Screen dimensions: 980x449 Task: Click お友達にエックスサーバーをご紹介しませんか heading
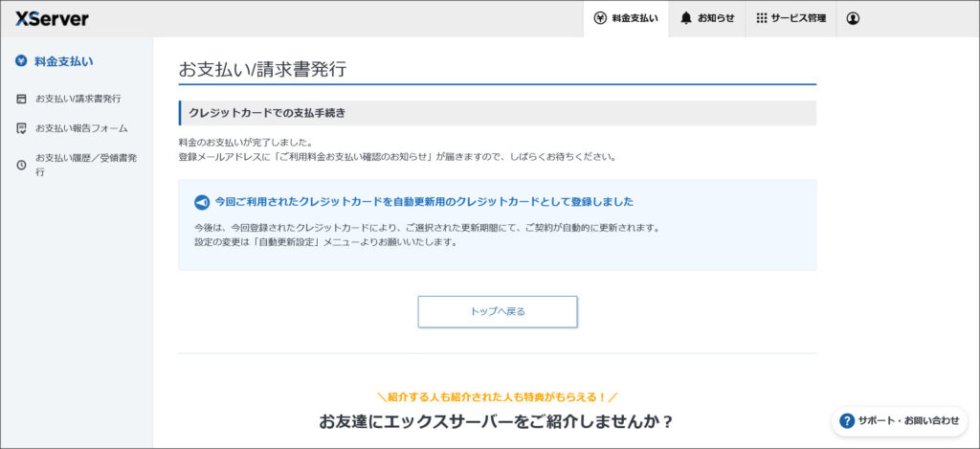[x=497, y=421]
